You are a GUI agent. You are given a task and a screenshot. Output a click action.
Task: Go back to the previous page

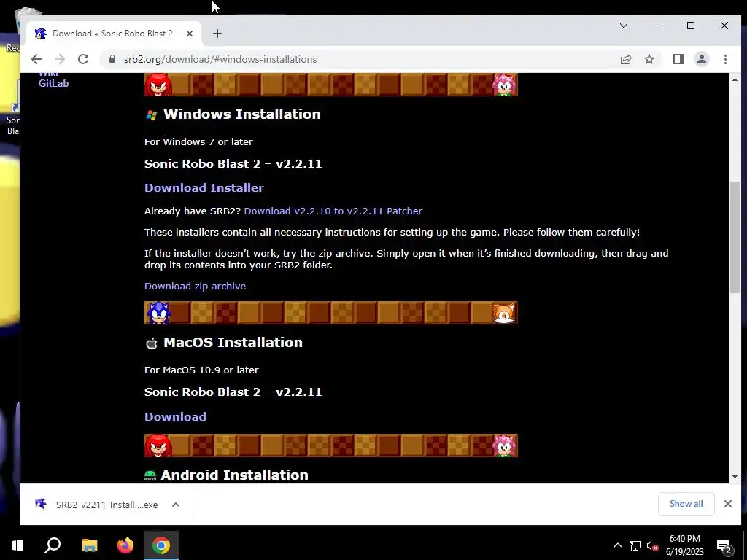tap(36, 59)
